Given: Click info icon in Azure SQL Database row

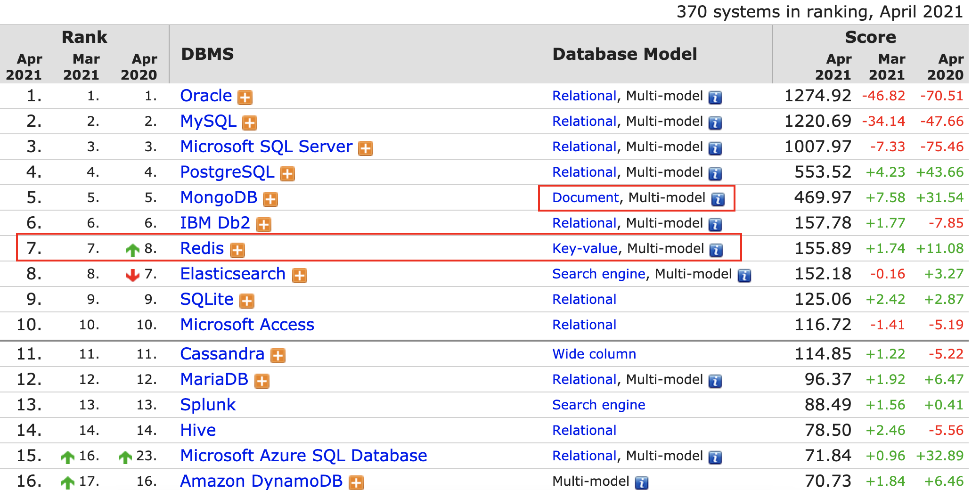Looking at the screenshot, I should point(715,457).
